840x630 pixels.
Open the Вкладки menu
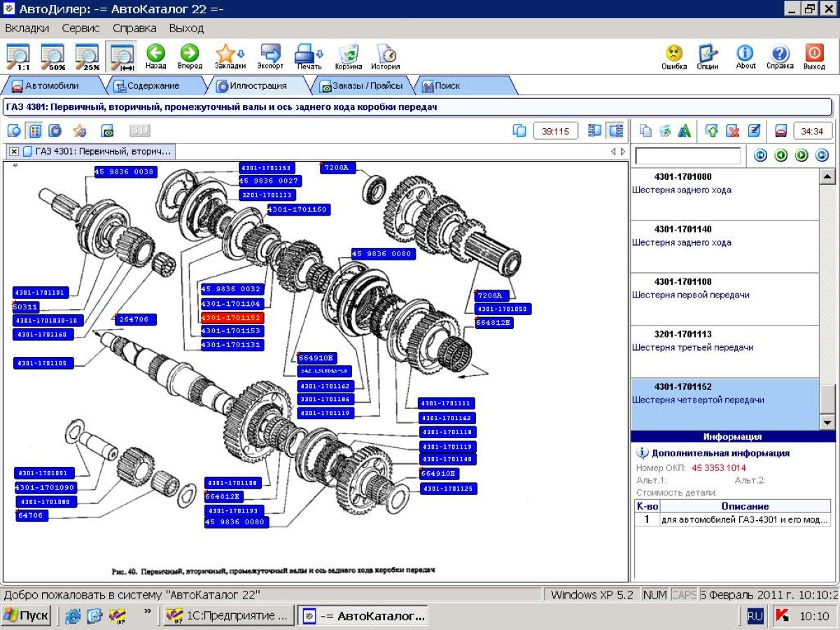point(27,28)
